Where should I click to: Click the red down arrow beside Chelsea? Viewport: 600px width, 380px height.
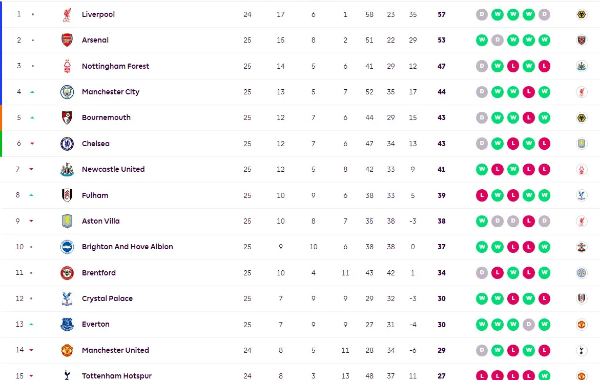coord(33,144)
